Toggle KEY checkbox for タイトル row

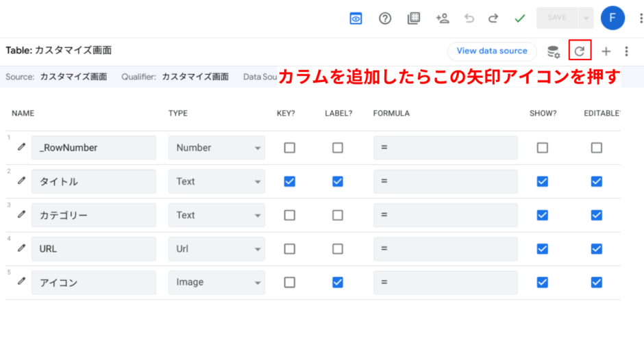coord(290,181)
